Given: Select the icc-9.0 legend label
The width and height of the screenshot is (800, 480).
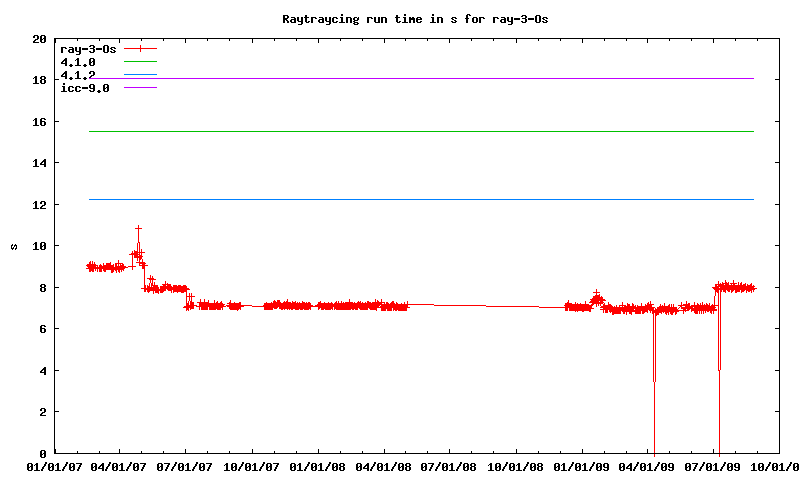Looking at the screenshot, I should coord(85,88).
